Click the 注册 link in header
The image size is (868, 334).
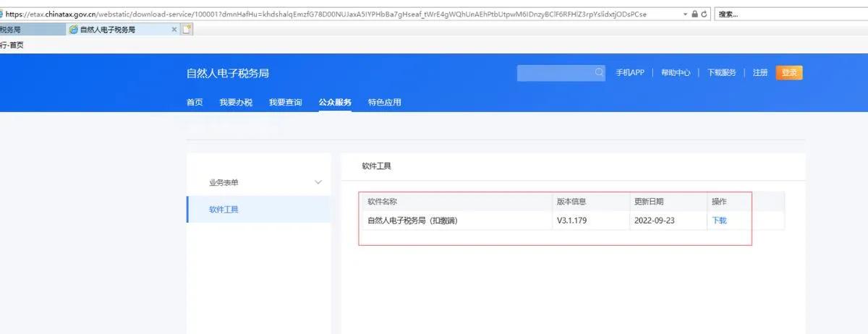[759, 72]
